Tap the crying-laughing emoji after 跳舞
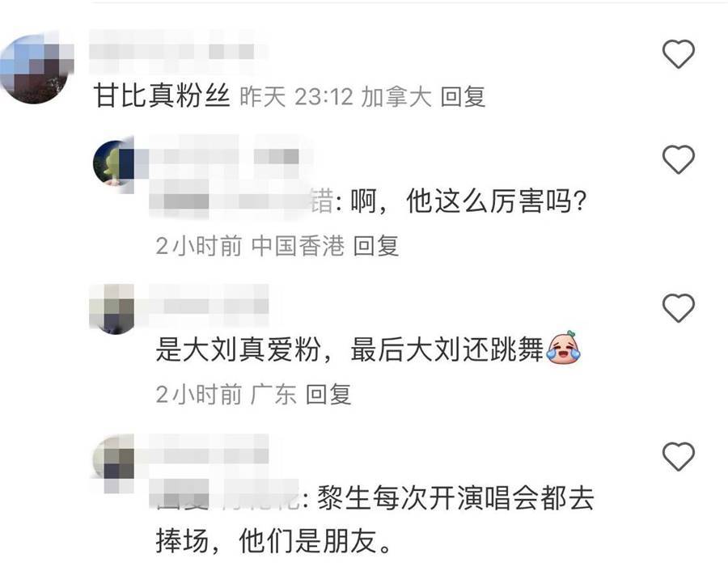This screenshot has width=728, height=571. pyautogui.click(x=563, y=348)
